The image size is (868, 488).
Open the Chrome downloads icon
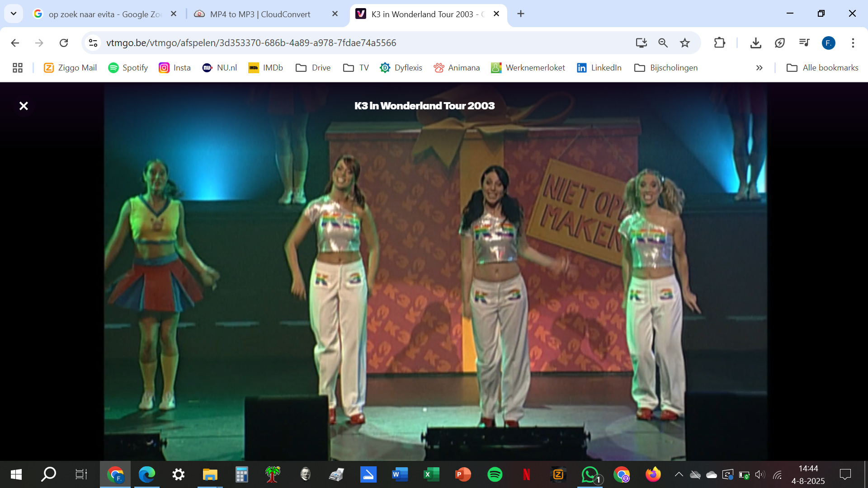pos(755,43)
